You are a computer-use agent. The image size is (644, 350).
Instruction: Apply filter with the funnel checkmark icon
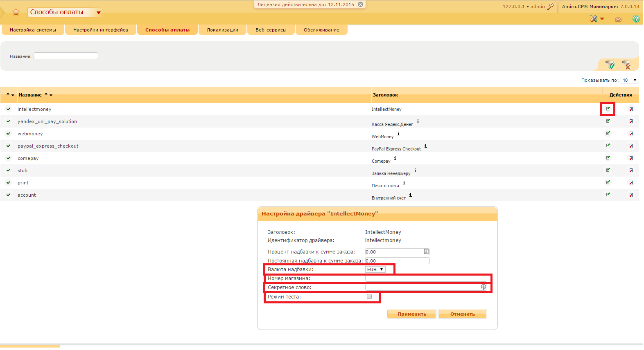coord(610,65)
